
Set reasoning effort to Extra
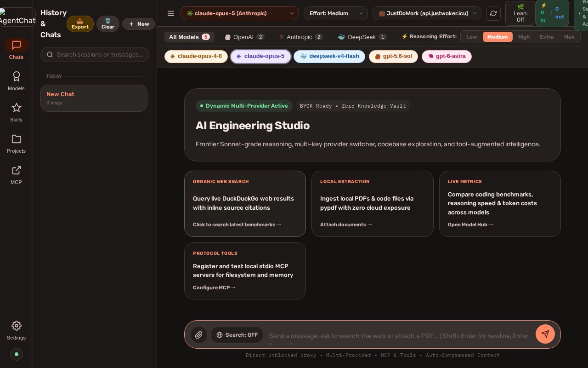[x=547, y=37]
